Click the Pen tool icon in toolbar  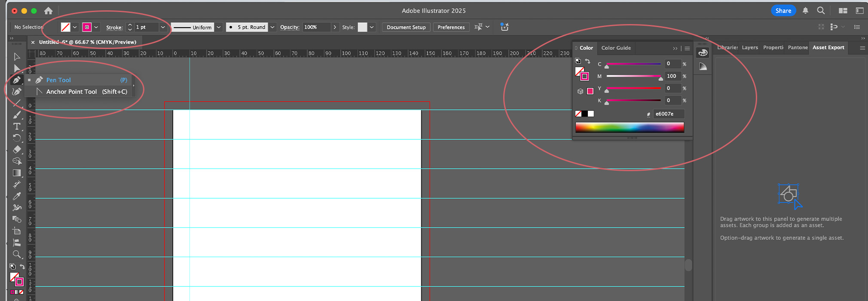(17, 80)
